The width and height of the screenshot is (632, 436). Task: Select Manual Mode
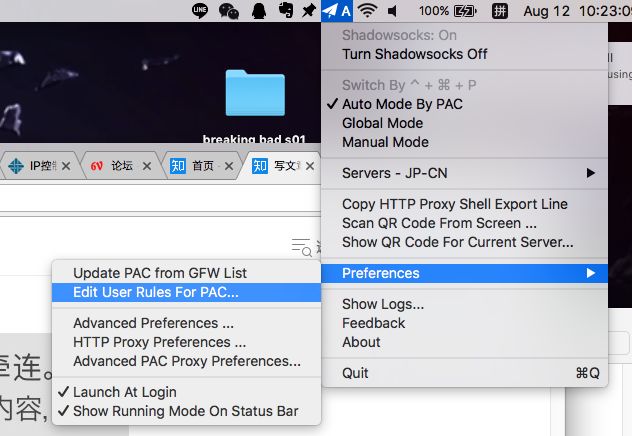(x=464, y=142)
